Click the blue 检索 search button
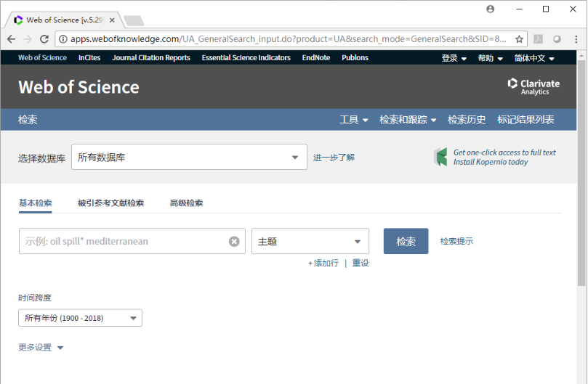 [406, 241]
